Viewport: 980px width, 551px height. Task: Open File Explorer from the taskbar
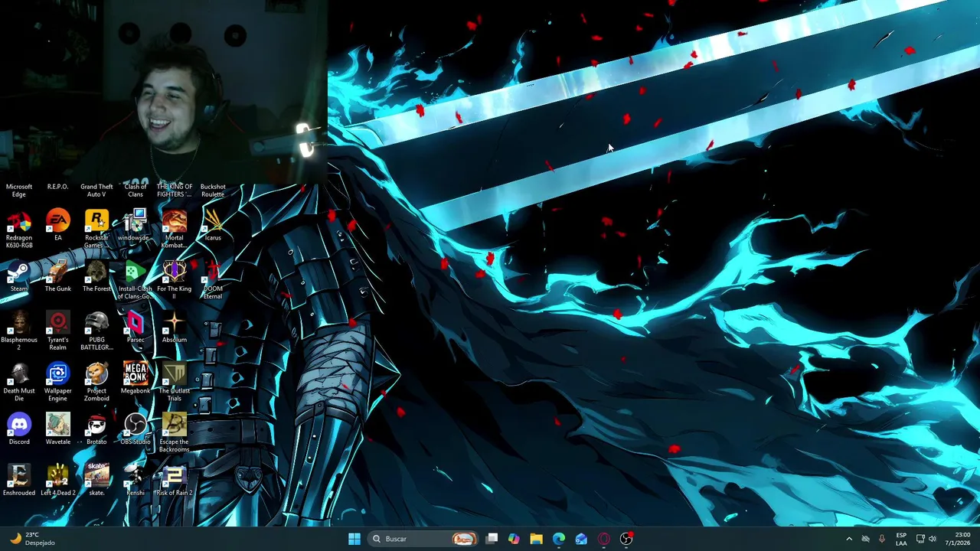(x=537, y=539)
